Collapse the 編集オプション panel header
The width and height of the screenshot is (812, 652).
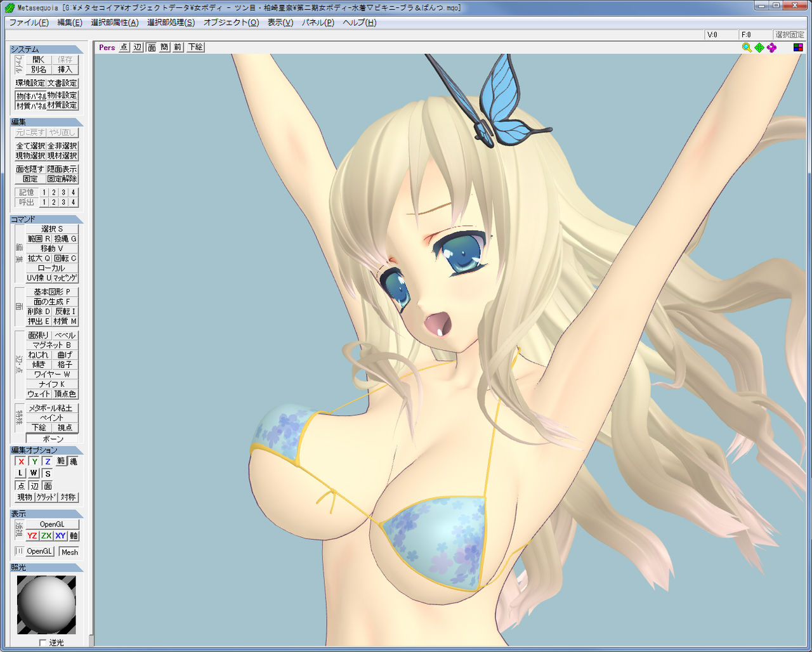click(46, 450)
